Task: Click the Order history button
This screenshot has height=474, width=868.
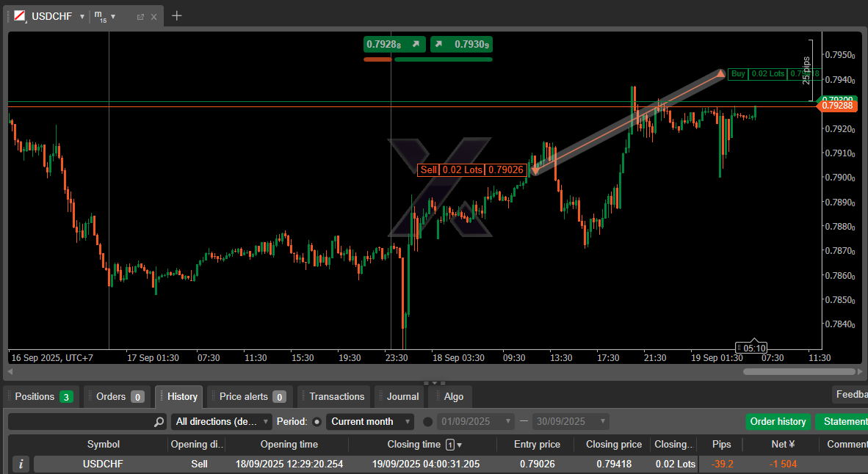Action: point(778,422)
